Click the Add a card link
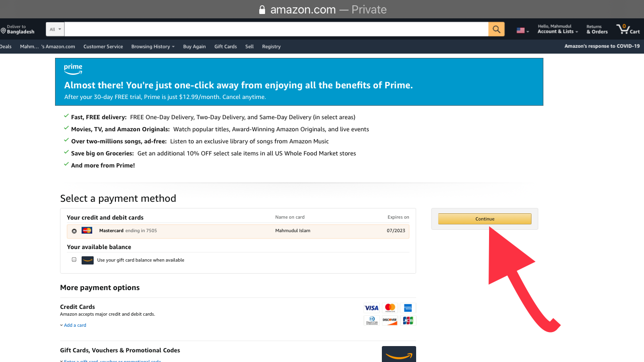 [75, 325]
